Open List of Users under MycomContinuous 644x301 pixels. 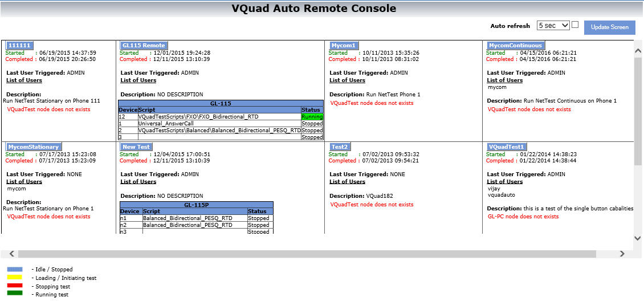pyautogui.click(x=505, y=80)
